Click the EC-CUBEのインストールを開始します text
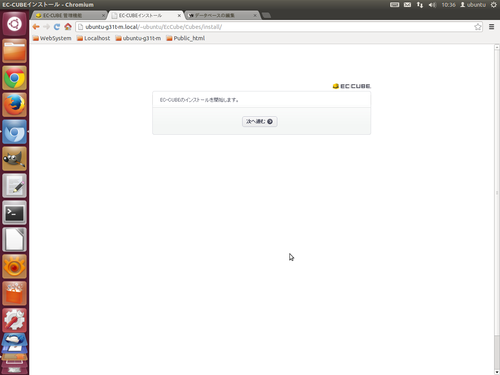Image resolution: width=500 pixels, height=375 pixels. [x=199, y=100]
